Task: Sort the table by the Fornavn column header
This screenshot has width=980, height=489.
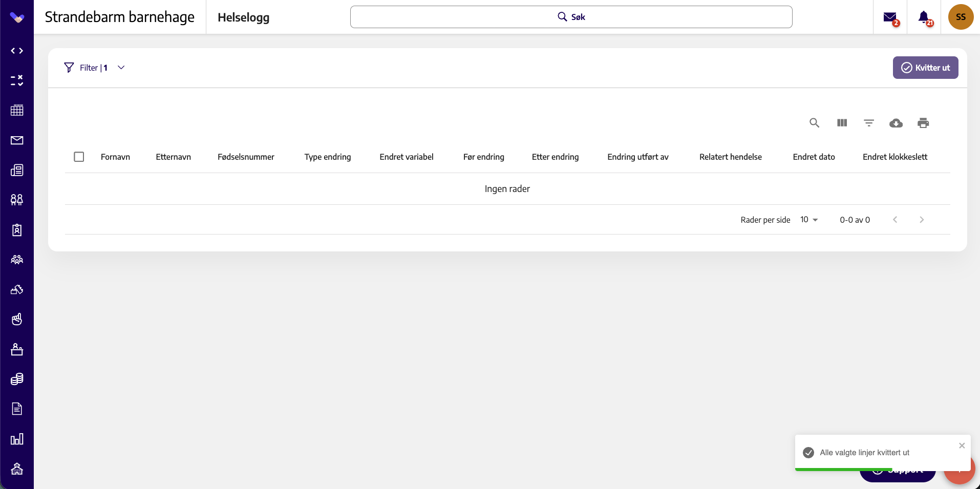Action: (x=115, y=157)
